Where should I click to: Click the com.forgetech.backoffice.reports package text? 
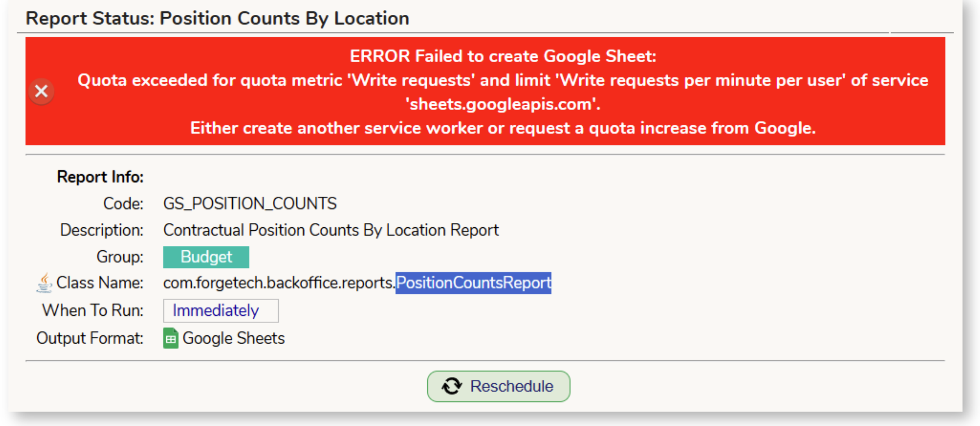(x=279, y=283)
